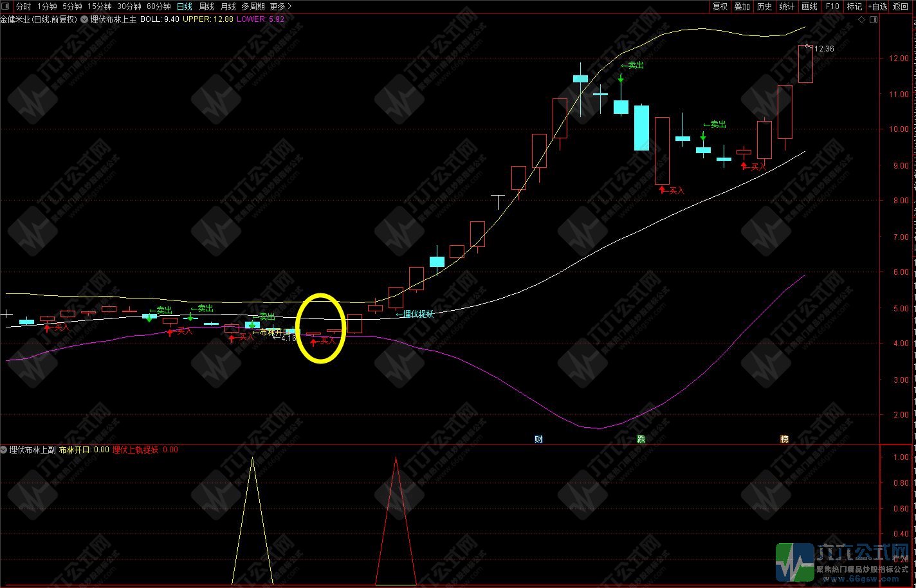Click the 标记 mark button
This screenshot has height=588, width=916.
tap(854, 6)
